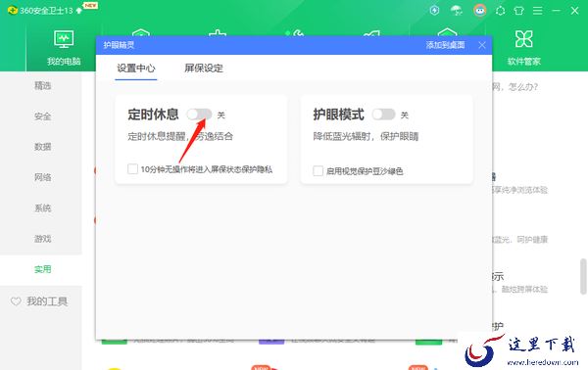Screen dimensions: 588x370
Task: Select 数据 in the left sidebar
Action: [x=42, y=147]
